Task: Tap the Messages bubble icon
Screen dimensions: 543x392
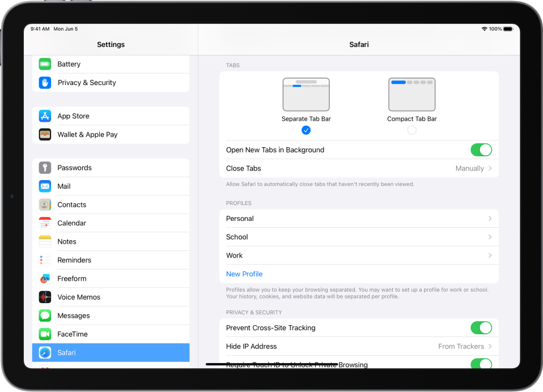Action: click(x=45, y=316)
